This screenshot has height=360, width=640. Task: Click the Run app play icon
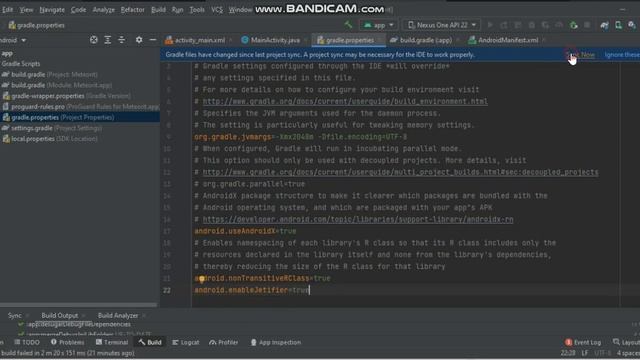490,25
